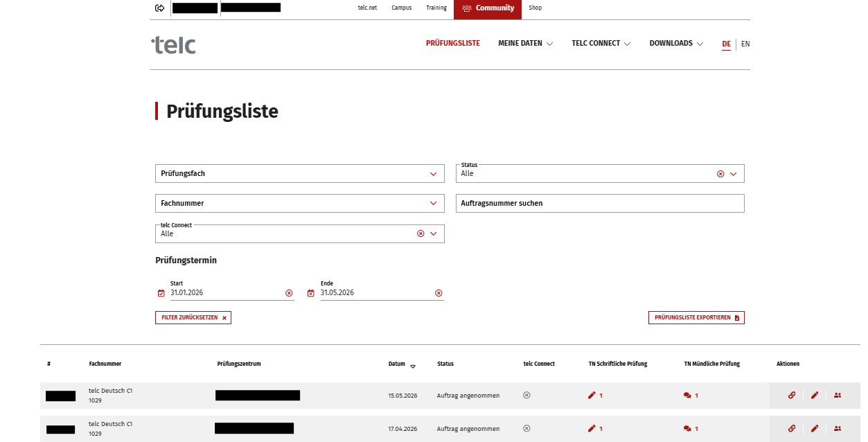Clear the Status filter selection
The height and width of the screenshot is (442, 868).
pyautogui.click(x=720, y=174)
